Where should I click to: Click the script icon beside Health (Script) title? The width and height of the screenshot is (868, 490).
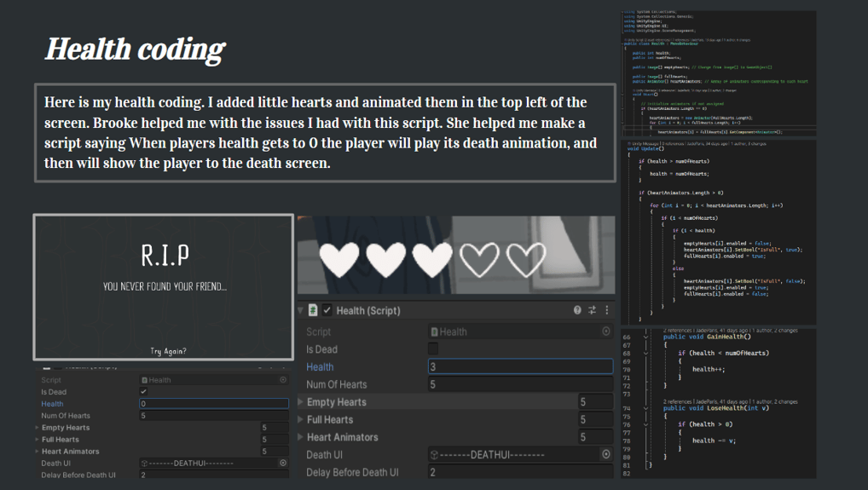313,310
